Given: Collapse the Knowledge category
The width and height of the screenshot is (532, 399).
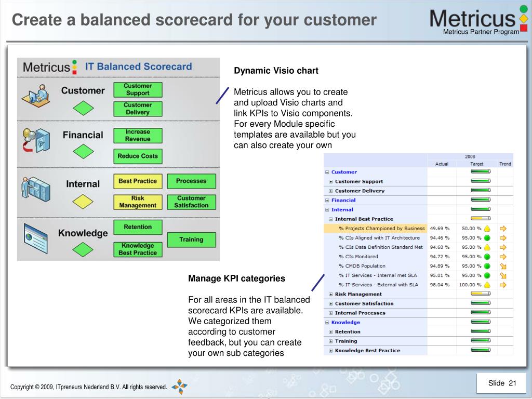Looking at the screenshot, I should click(327, 323).
